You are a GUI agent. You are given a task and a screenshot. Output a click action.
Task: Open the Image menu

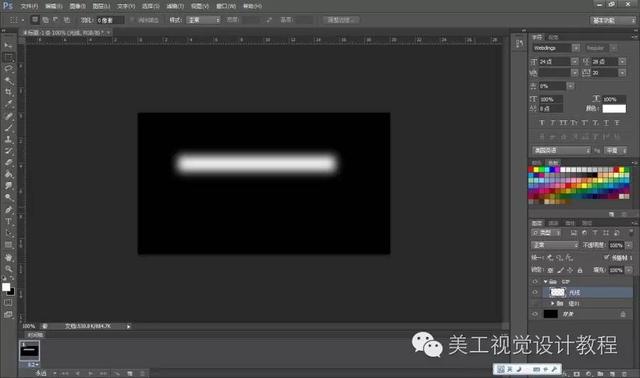point(78,6)
